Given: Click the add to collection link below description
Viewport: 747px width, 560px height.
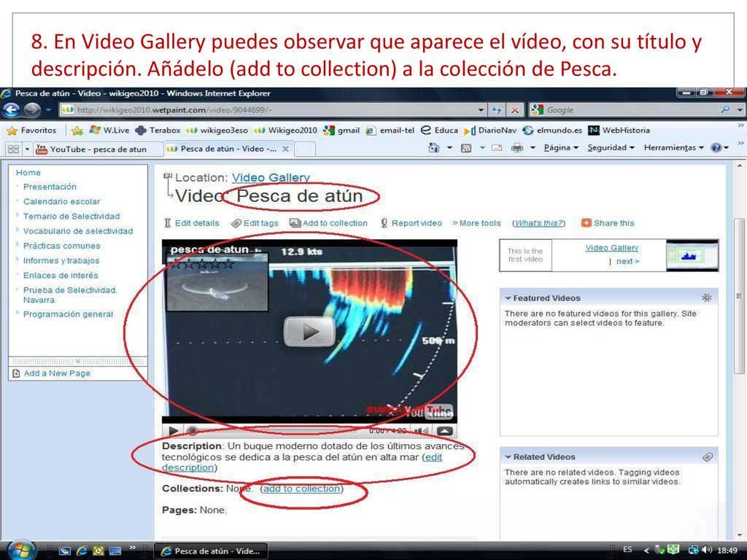Looking at the screenshot, I should (x=301, y=489).
